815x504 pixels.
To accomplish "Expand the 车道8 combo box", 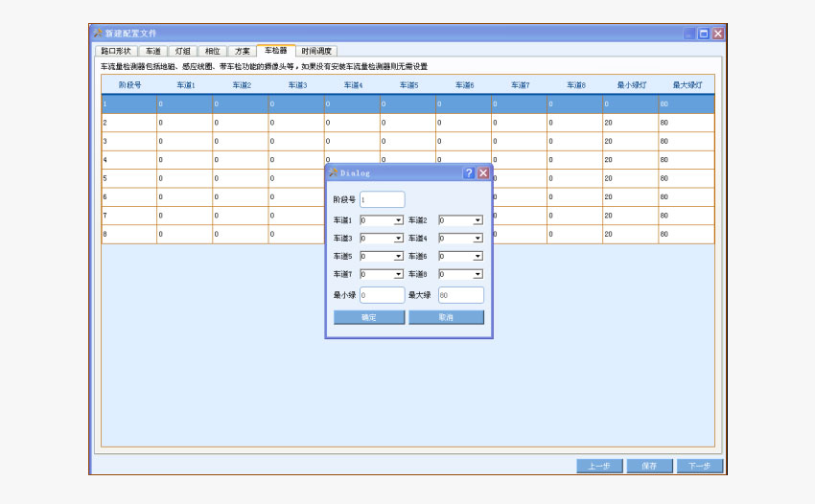I will (477, 275).
